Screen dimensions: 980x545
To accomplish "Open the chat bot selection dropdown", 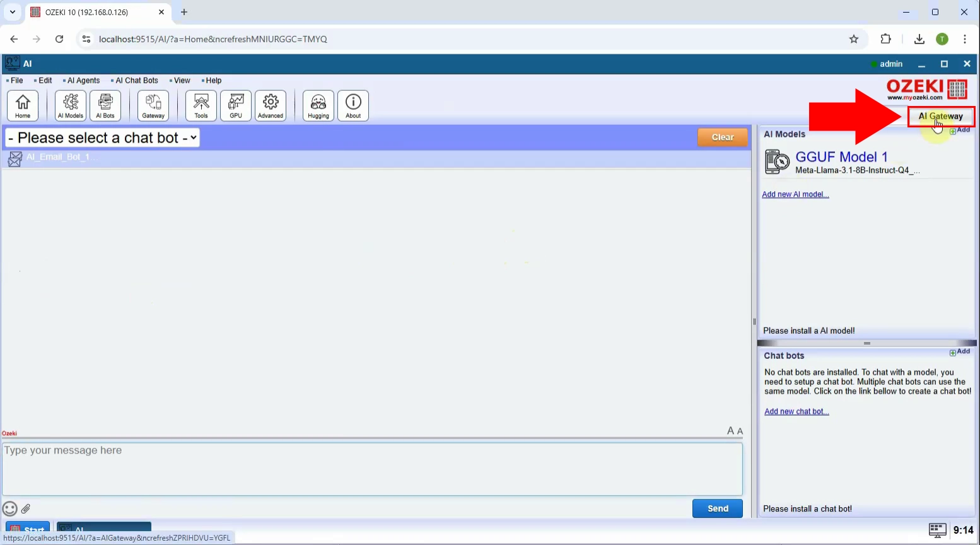I will [103, 138].
